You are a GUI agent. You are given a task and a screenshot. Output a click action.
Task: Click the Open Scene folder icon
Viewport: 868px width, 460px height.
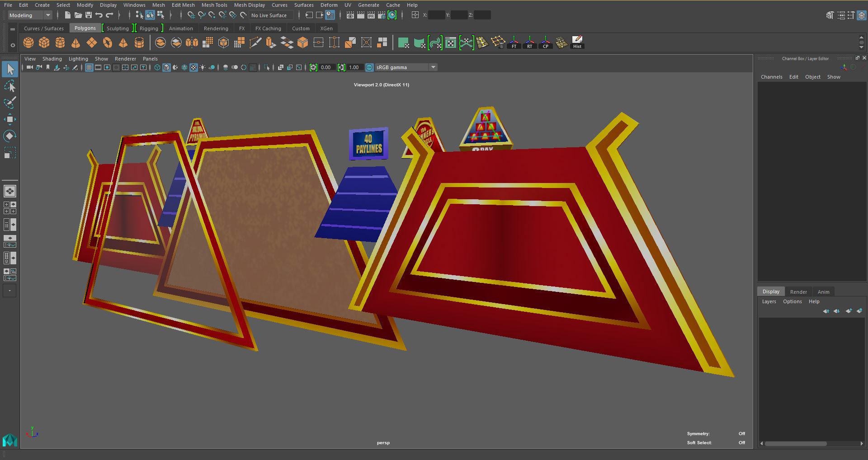click(x=78, y=15)
